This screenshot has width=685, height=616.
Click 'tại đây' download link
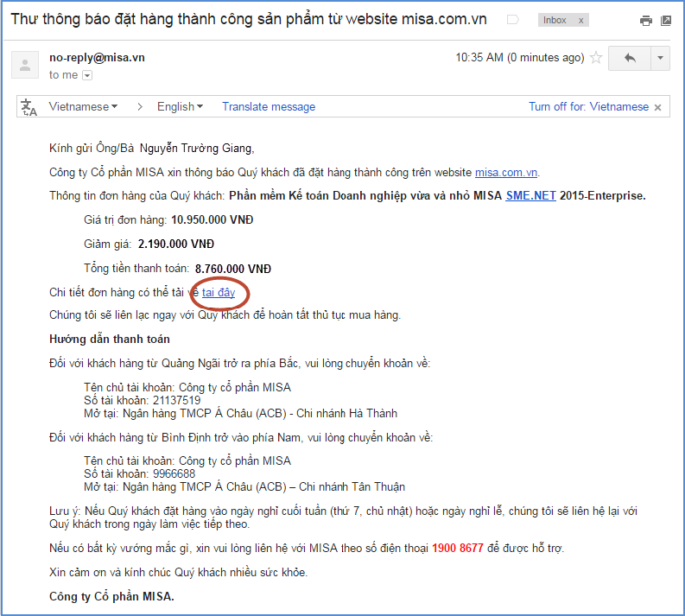coord(219,292)
